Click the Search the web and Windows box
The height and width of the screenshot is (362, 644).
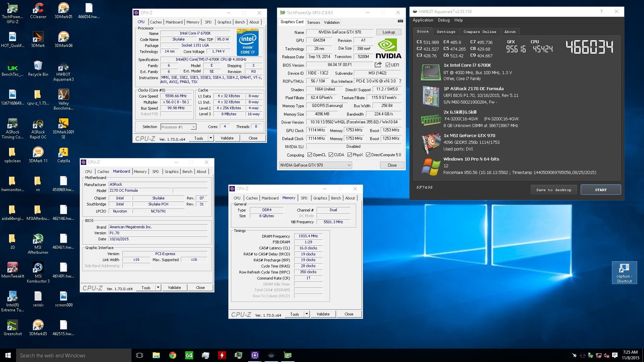[x=74, y=355]
